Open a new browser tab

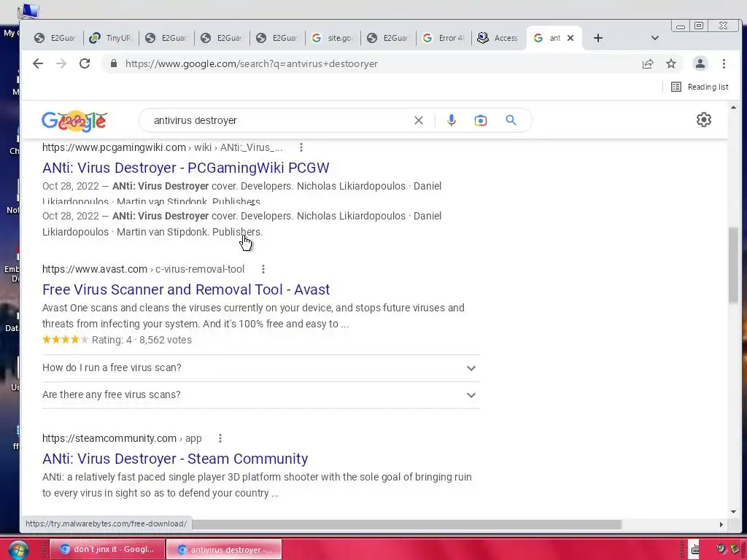598,38
